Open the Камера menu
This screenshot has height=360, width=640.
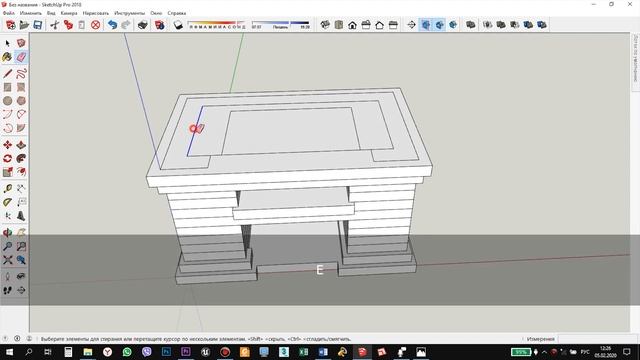tap(69, 13)
